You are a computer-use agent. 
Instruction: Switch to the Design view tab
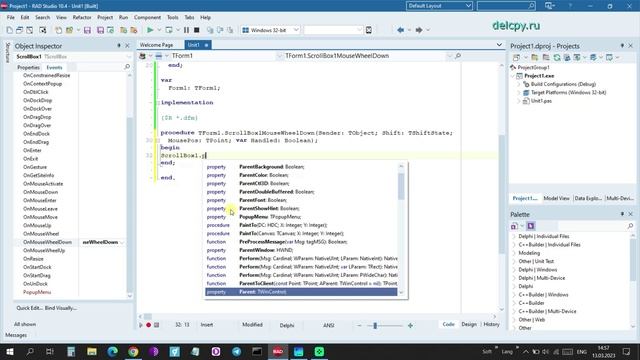469,324
